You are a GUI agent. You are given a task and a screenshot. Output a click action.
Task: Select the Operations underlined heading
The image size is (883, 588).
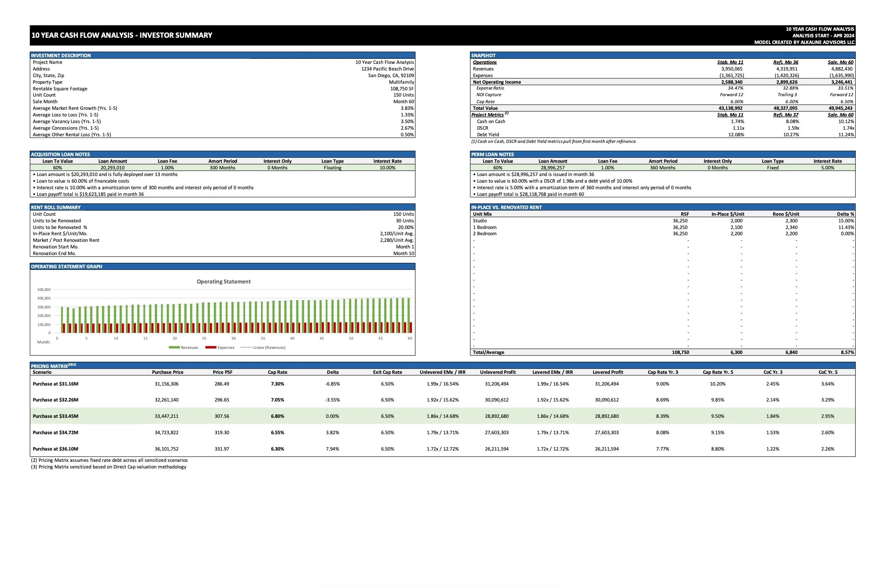pos(485,62)
